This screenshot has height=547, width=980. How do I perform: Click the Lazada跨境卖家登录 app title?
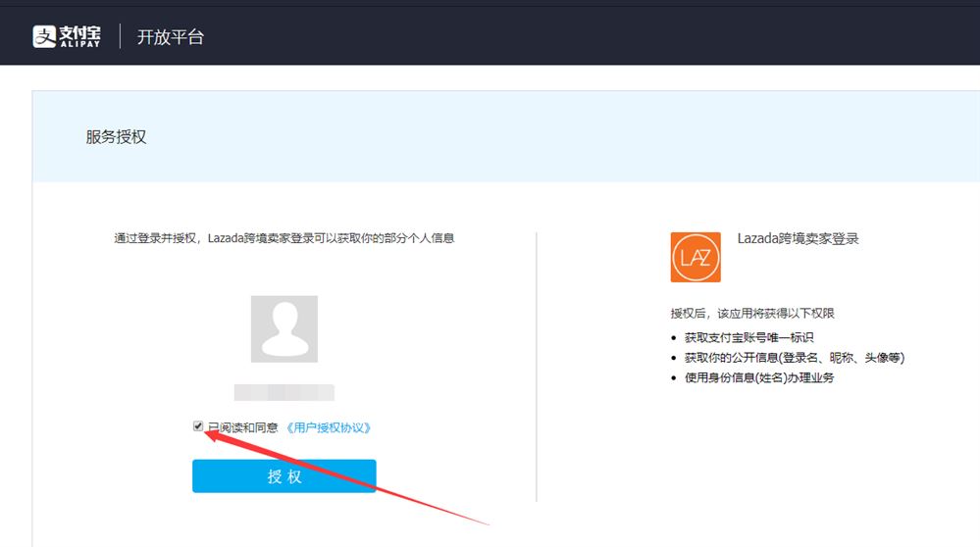point(799,238)
